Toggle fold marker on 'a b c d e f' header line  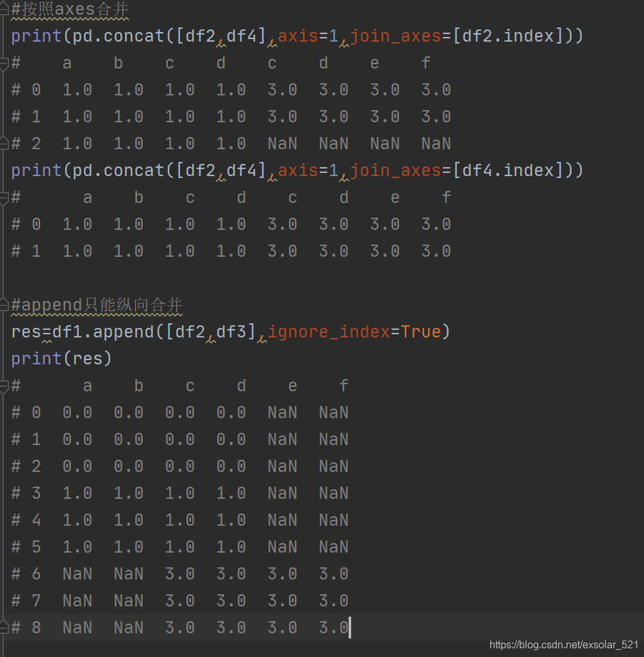click(3, 386)
